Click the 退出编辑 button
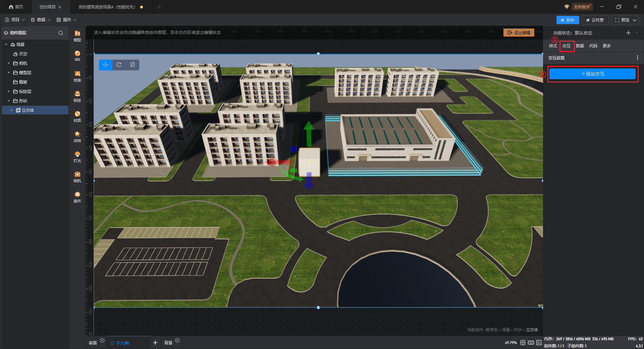644x349 pixels. click(x=519, y=33)
